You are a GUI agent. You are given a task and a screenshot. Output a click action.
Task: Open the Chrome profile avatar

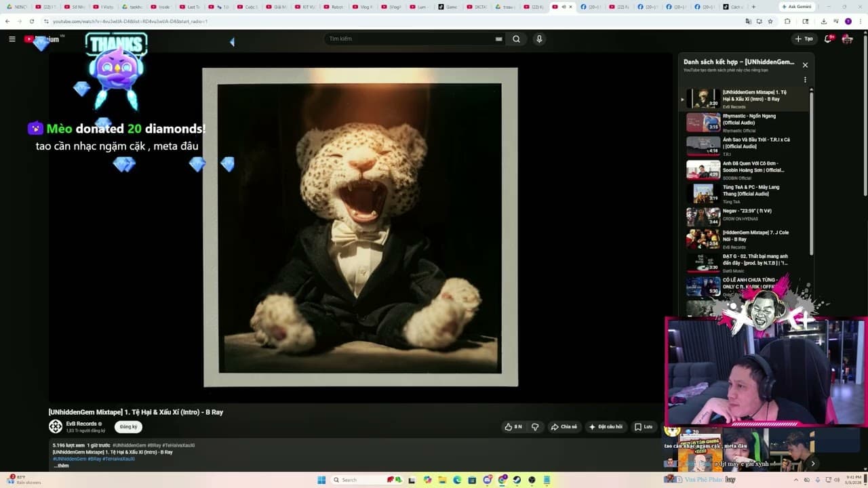click(848, 21)
